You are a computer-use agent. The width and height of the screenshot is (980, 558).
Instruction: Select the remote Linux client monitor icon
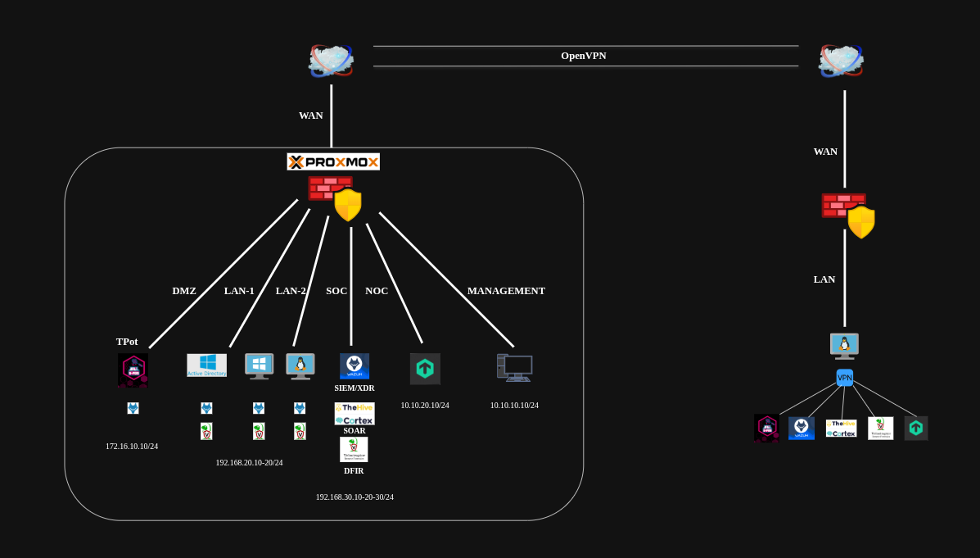[844, 346]
